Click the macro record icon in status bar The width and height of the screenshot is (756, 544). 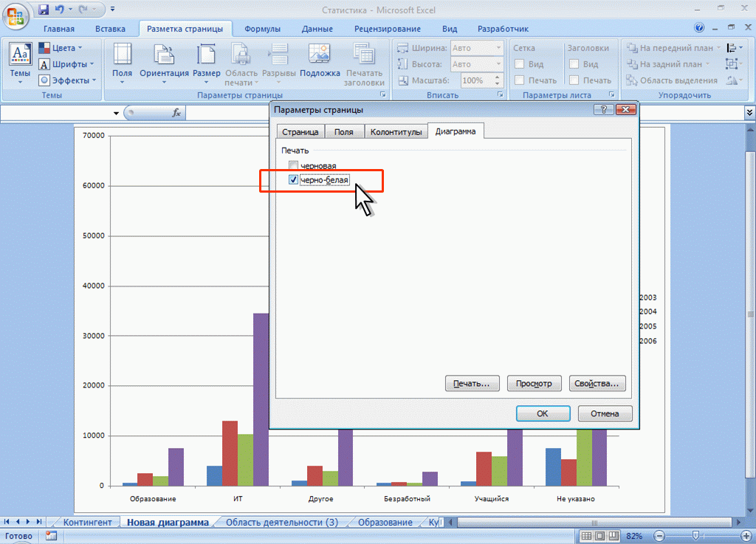click(x=51, y=536)
